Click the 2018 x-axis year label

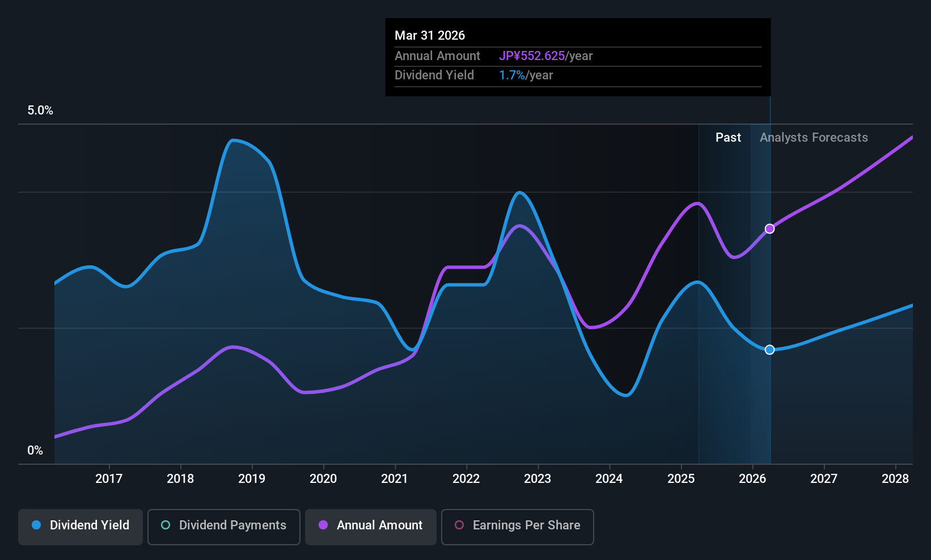pyautogui.click(x=180, y=479)
